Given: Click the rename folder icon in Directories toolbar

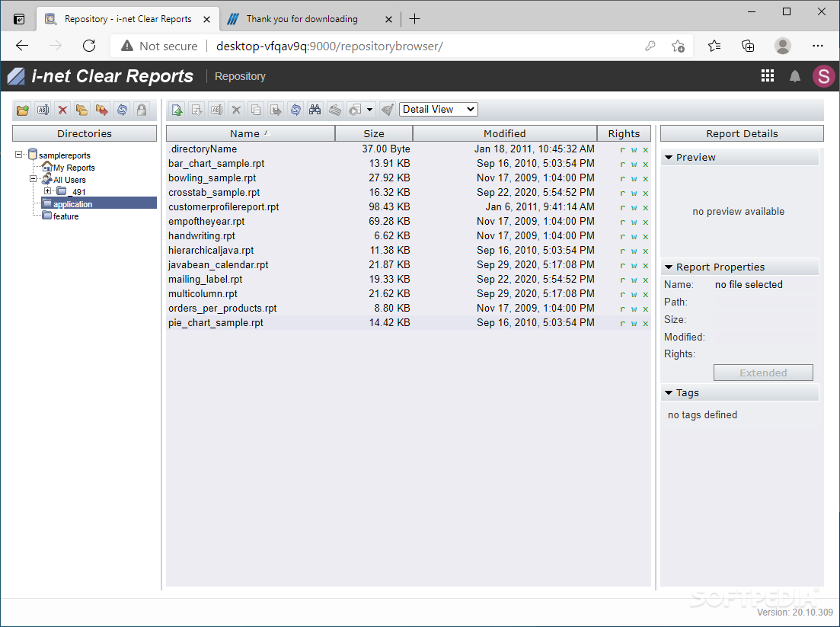Looking at the screenshot, I should coord(43,110).
